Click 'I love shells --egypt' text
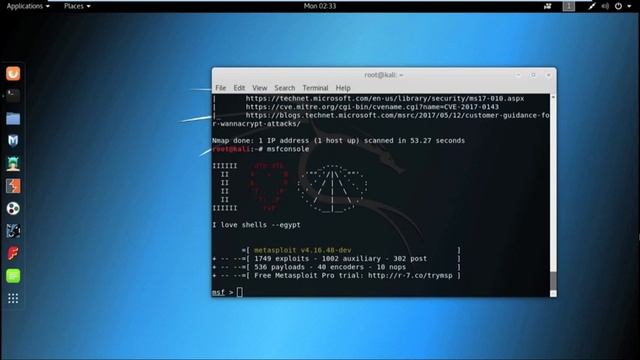 coord(256,225)
